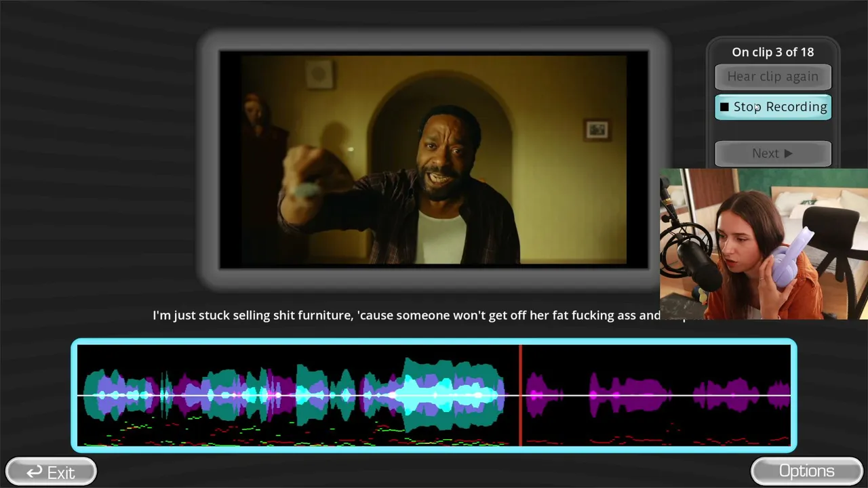Viewport: 868px width, 488px height.
Task: Open the Options menu
Action: pyautogui.click(x=807, y=471)
